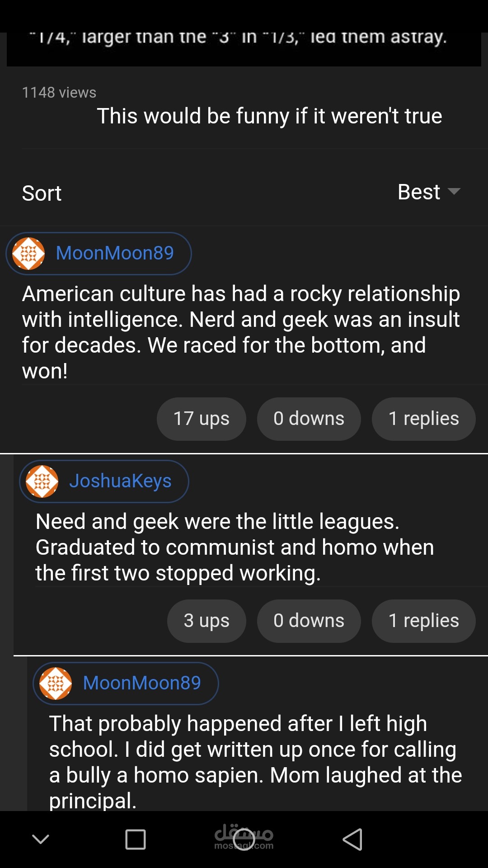Expand the 1 replies under JoshuaKeys' comment
Viewport: 488px width, 868px height.
(423, 621)
